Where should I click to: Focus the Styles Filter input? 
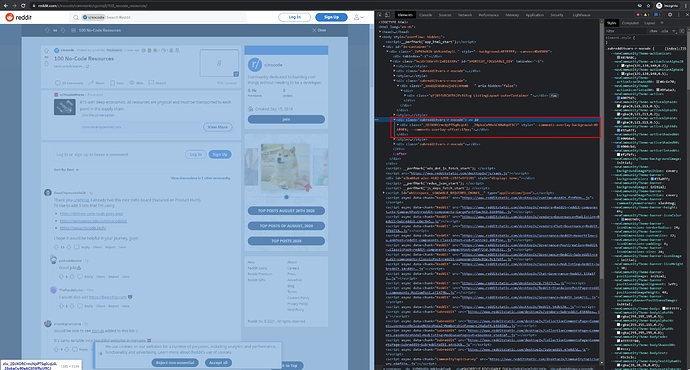click(x=626, y=31)
